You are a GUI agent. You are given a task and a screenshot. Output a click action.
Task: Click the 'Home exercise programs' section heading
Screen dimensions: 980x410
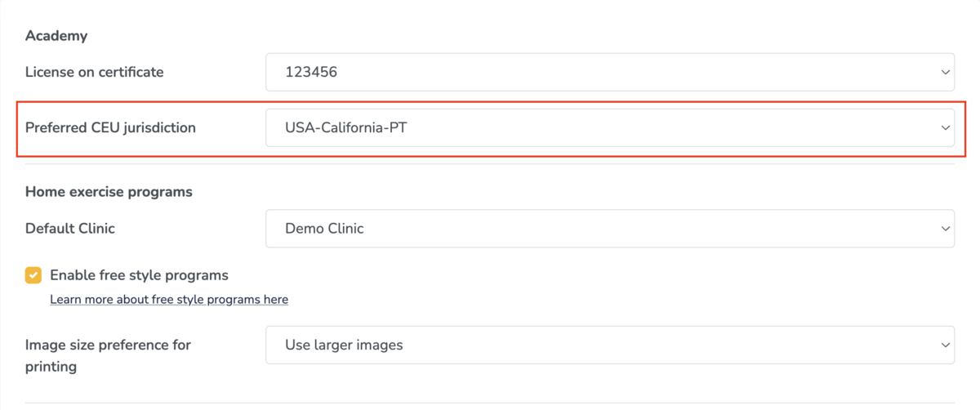pos(109,193)
